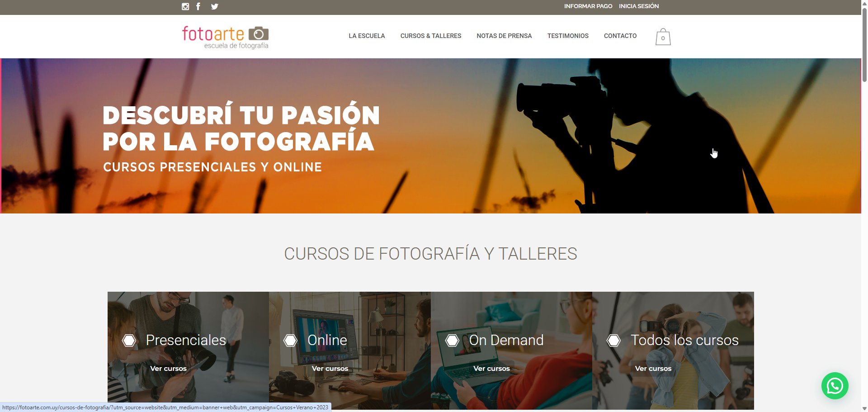The width and height of the screenshot is (868, 412).
Task: Open the Cursos & Talleres menu
Action: [x=431, y=36]
